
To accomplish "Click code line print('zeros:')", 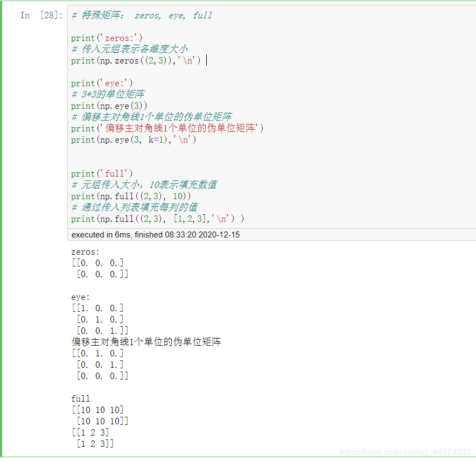I will [x=107, y=38].
